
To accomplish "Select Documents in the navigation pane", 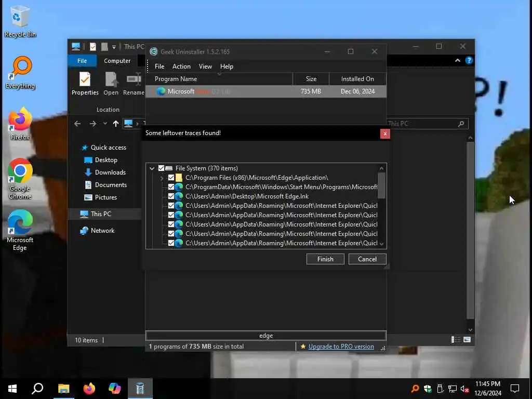I will 105,185.
